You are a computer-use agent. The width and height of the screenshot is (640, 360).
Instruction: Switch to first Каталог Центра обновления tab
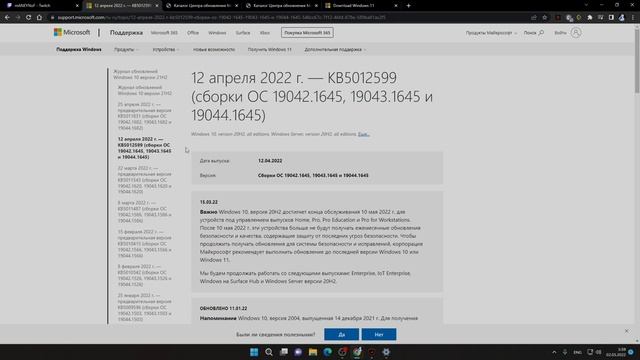click(202, 6)
